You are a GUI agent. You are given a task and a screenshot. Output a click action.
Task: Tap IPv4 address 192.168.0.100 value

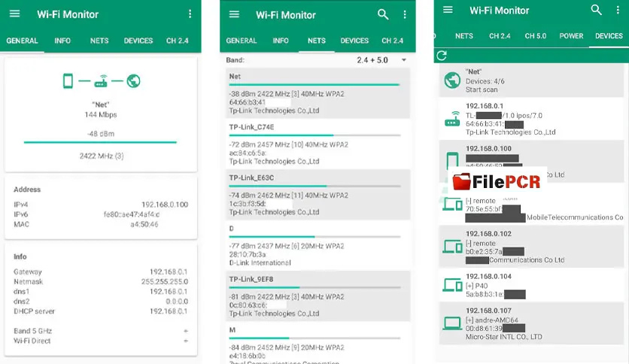[x=165, y=205]
